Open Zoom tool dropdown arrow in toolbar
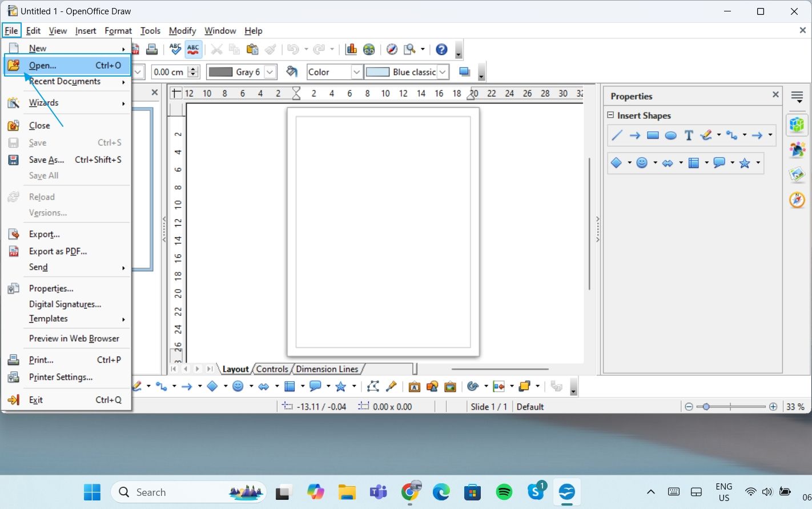 coord(423,49)
